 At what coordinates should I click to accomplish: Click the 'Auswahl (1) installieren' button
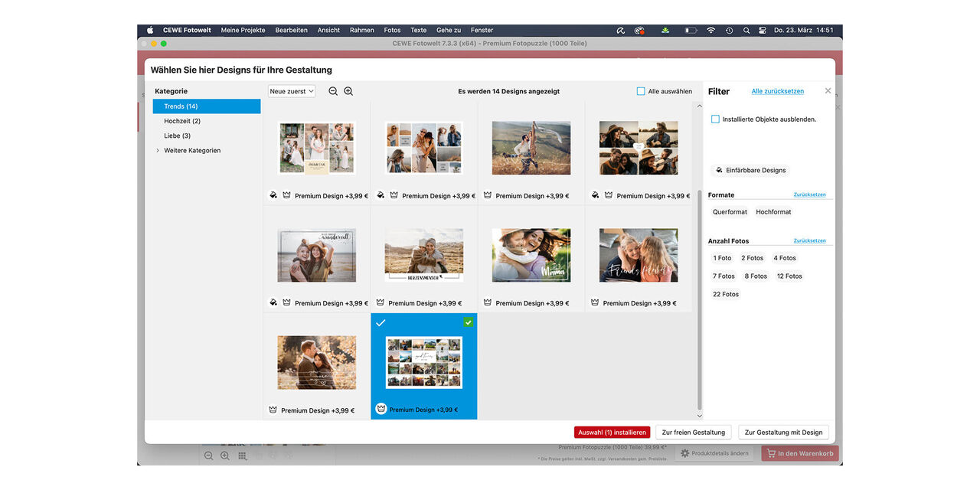pyautogui.click(x=612, y=432)
